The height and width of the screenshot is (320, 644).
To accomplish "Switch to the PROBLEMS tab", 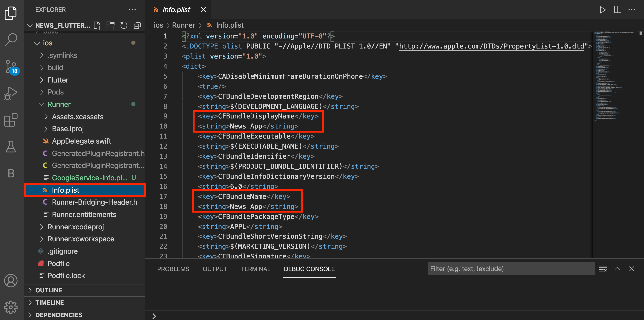I will coord(173,269).
